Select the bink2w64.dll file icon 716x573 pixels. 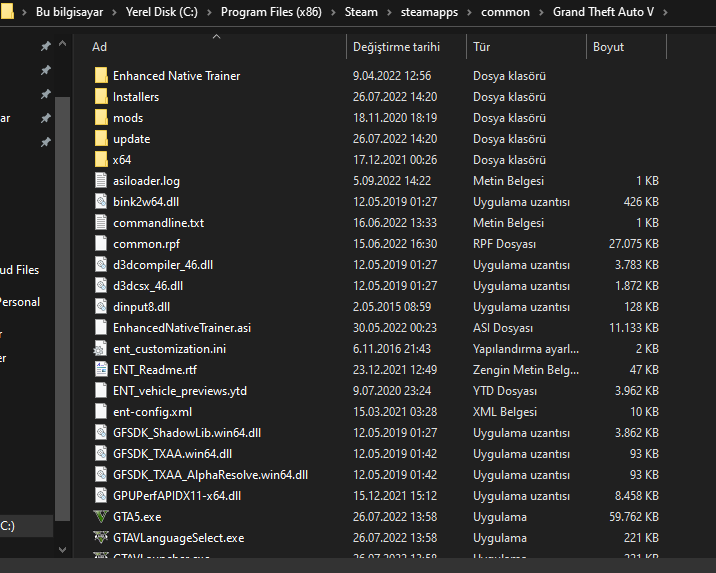tap(100, 202)
